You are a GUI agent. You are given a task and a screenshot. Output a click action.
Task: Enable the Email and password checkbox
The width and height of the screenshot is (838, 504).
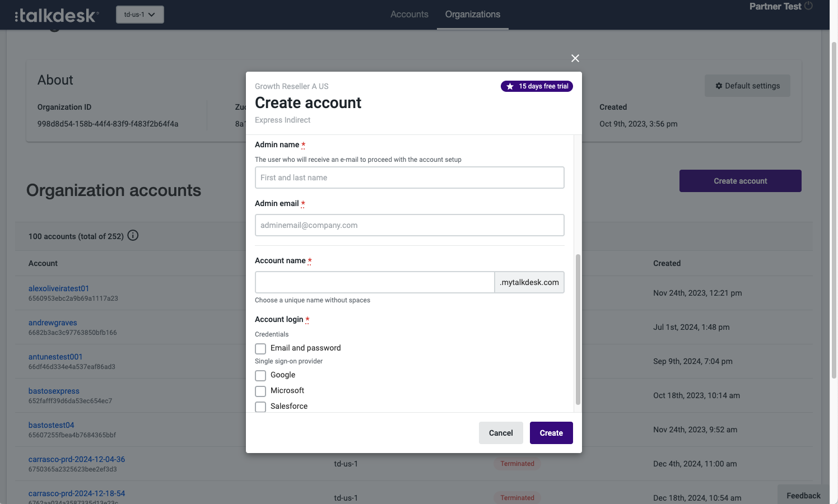click(x=260, y=348)
